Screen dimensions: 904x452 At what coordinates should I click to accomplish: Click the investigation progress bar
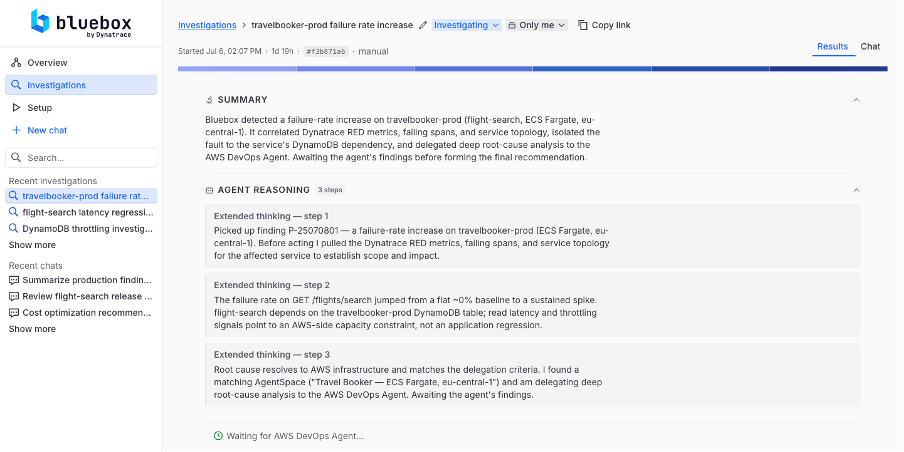pyautogui.click(x=533, y=69)
